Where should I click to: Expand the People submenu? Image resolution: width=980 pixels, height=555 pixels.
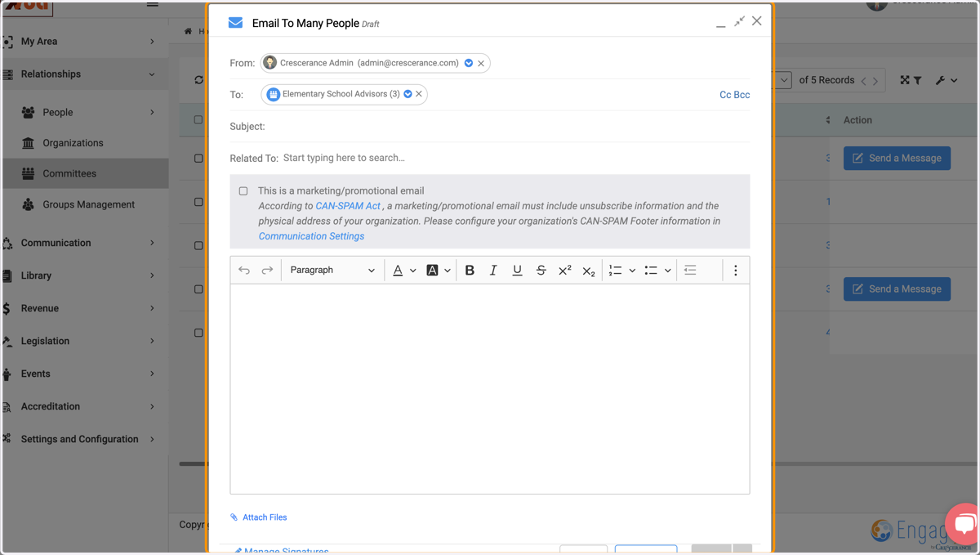click(x=152, y=112)
